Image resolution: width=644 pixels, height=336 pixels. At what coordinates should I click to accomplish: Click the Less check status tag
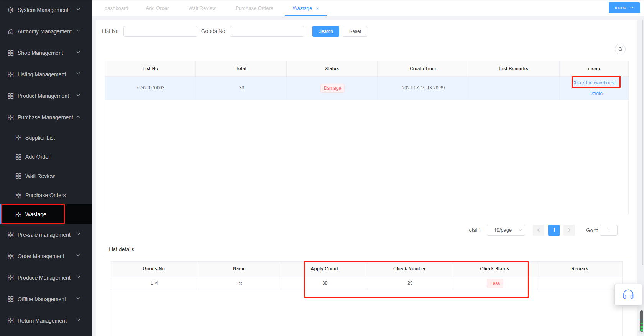pos(495,283)
